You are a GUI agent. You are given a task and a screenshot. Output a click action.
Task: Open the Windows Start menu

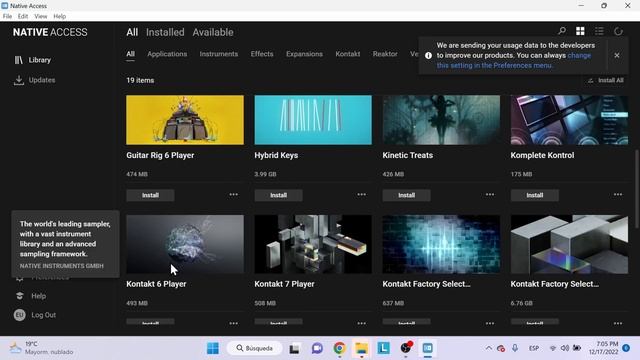click(213, 348)
